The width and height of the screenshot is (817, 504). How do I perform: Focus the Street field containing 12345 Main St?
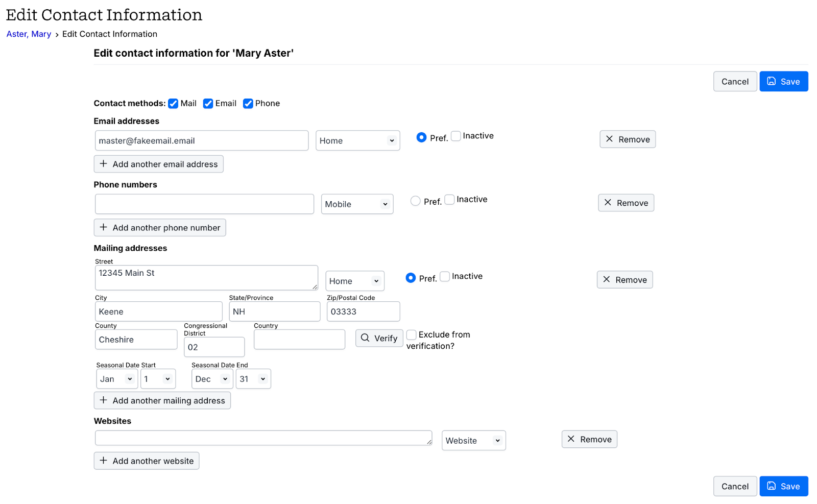tap(206, 278)
